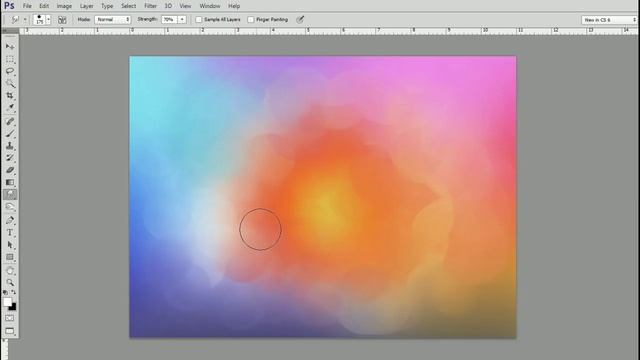Viewport: 640px width, 360px height.
Task: Select the Hand tool
Action: click(x=10, y=271)
